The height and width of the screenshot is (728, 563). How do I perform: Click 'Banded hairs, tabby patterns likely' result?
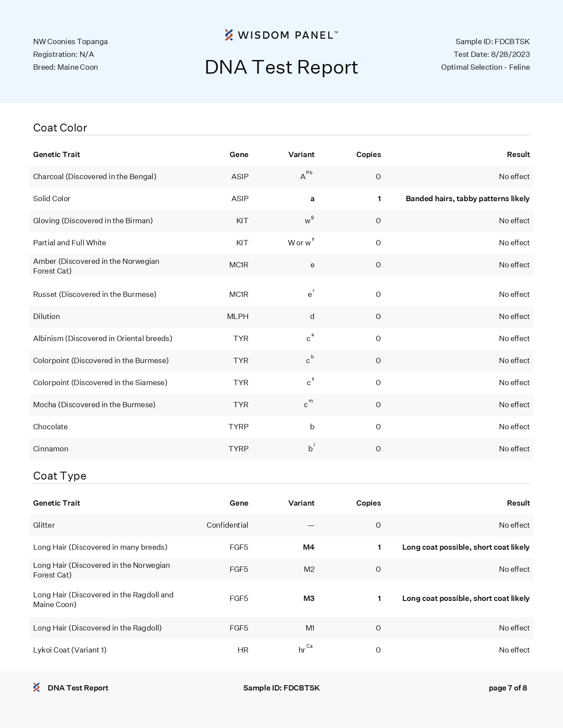point(468,199)
